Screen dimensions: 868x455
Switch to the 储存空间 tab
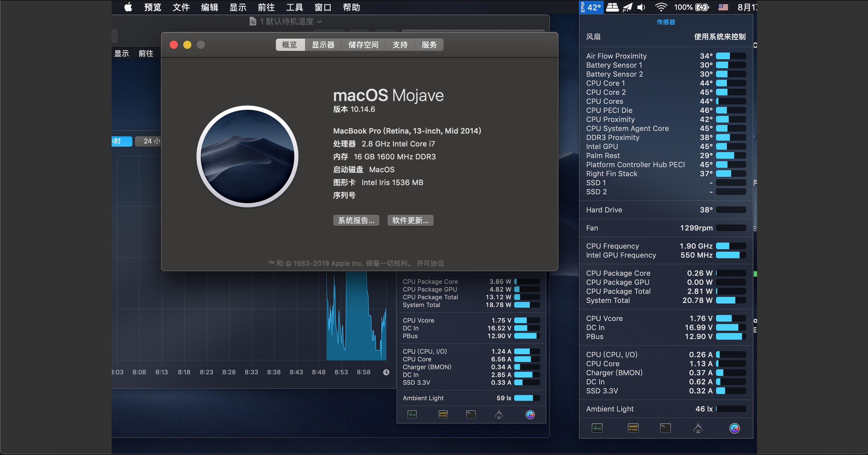[363, 45]
